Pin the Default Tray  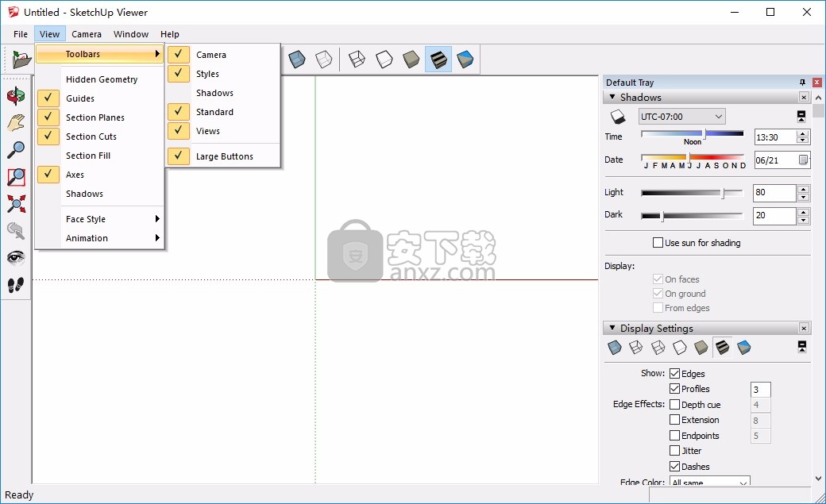pos(802,83)
